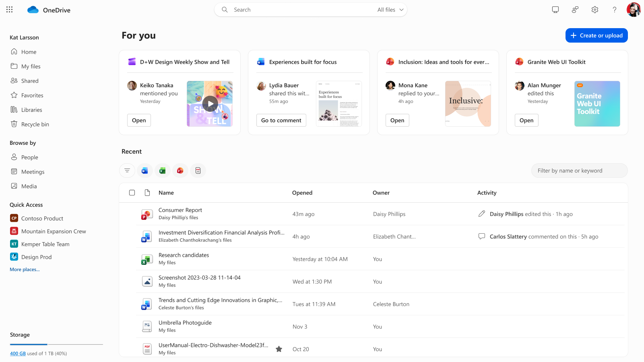Click the More places link

[24, 269]
